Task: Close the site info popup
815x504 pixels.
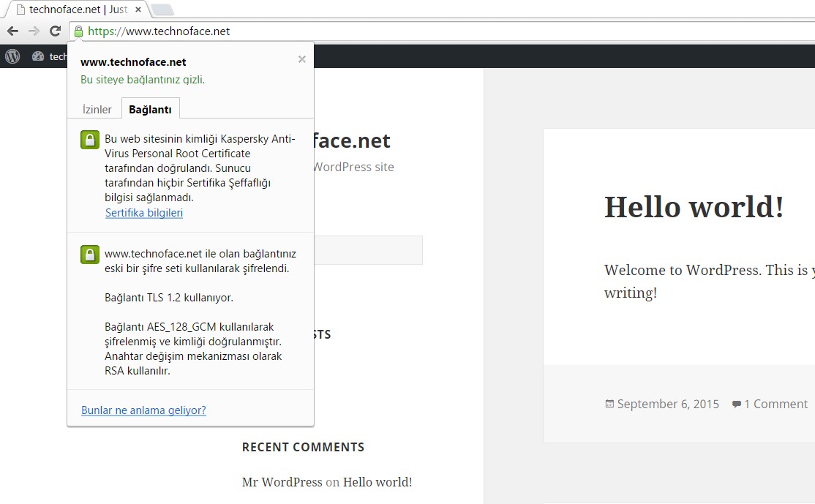Action: (302, 59)
